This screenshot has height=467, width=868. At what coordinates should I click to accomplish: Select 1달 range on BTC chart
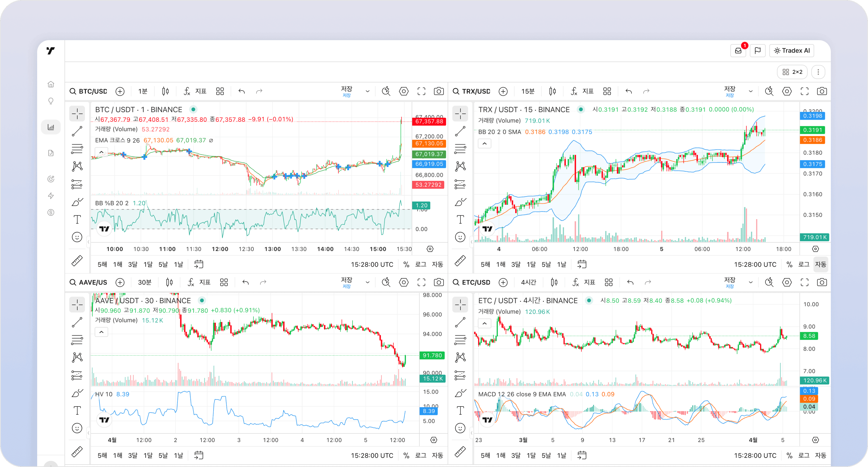coord(148,264)
